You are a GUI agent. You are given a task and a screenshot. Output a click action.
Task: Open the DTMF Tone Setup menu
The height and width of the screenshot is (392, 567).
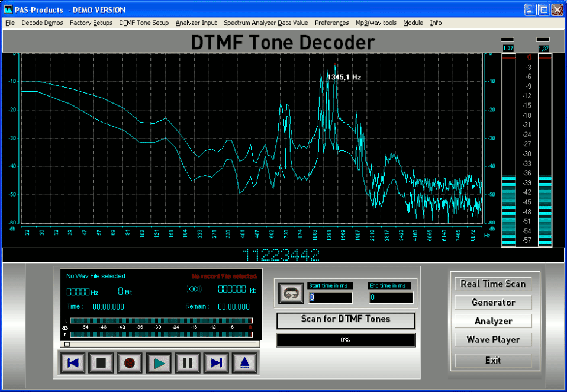(x=143, y=23)
